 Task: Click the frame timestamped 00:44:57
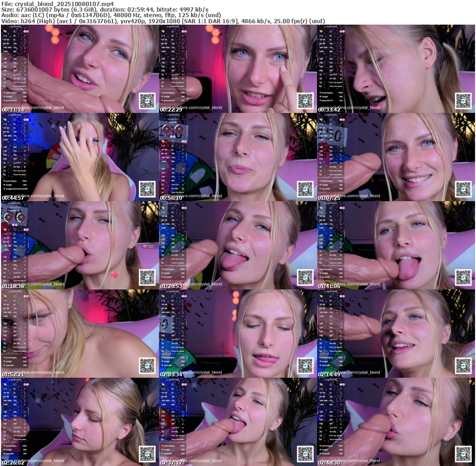(79, 157)
